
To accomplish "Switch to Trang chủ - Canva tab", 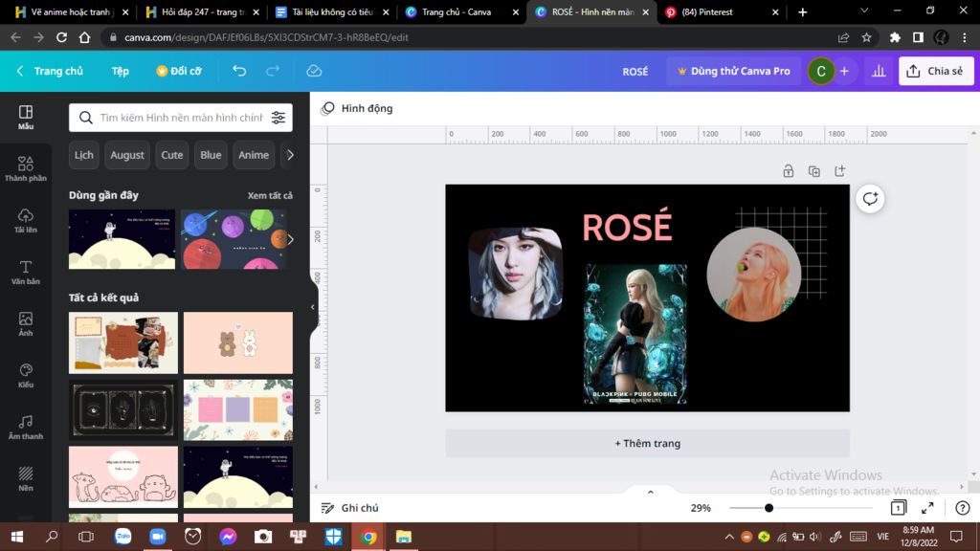I will click(457, 12).
